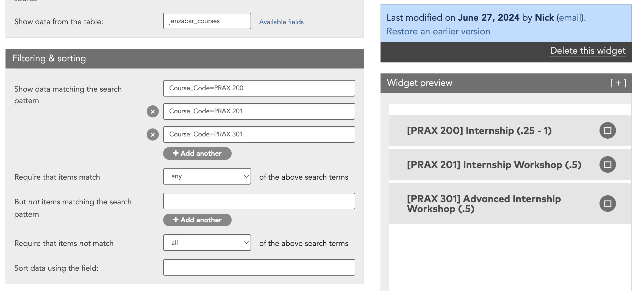644x291 pixels.
Task: Expand the PRAX 200 Internship item
Action: (x=607, y=130)
